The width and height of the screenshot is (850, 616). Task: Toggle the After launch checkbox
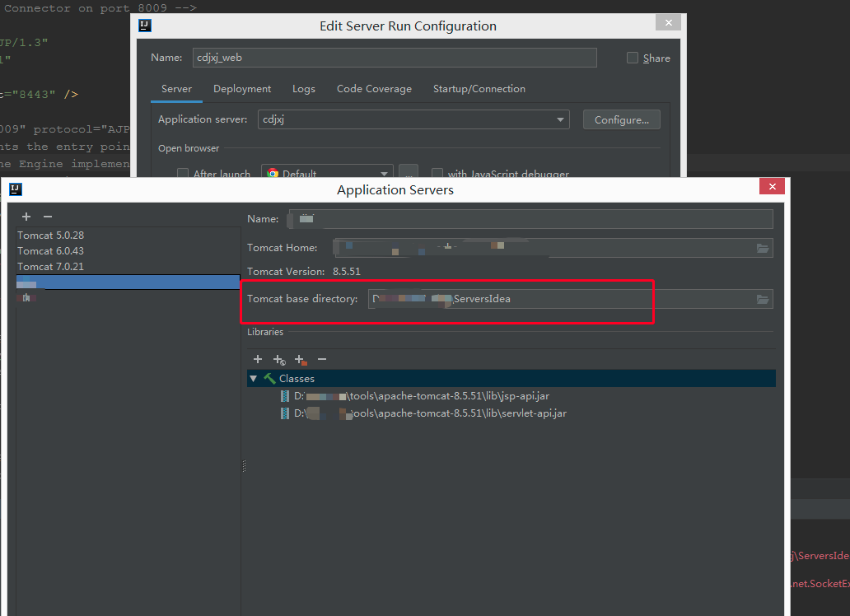(183, 174)
